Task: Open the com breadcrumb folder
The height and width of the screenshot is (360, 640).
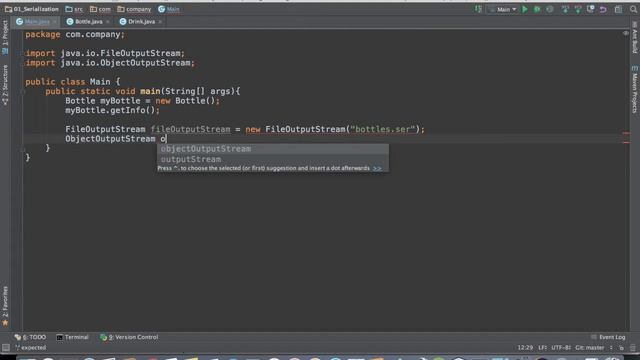Action: 100,9
